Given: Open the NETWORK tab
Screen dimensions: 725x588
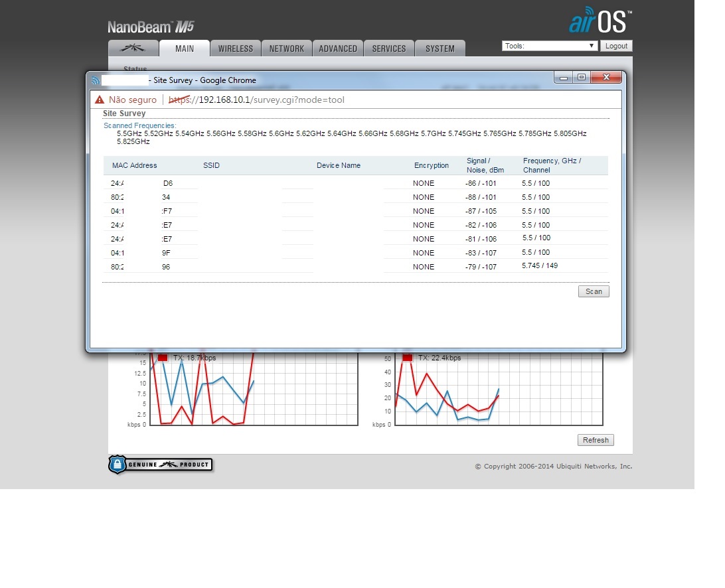Looking at the screenshot, I should (287, 48).
